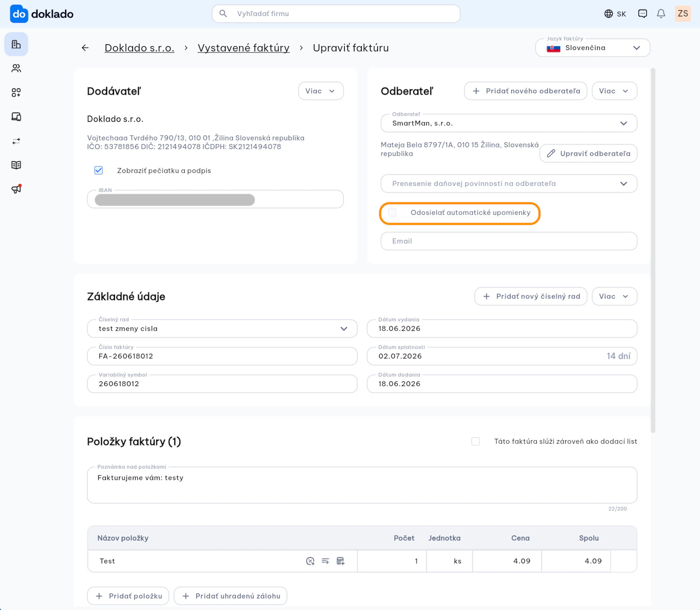Edit the Variabilný symbol field
The width and height of the screenshot is (700, 610).
222,384
